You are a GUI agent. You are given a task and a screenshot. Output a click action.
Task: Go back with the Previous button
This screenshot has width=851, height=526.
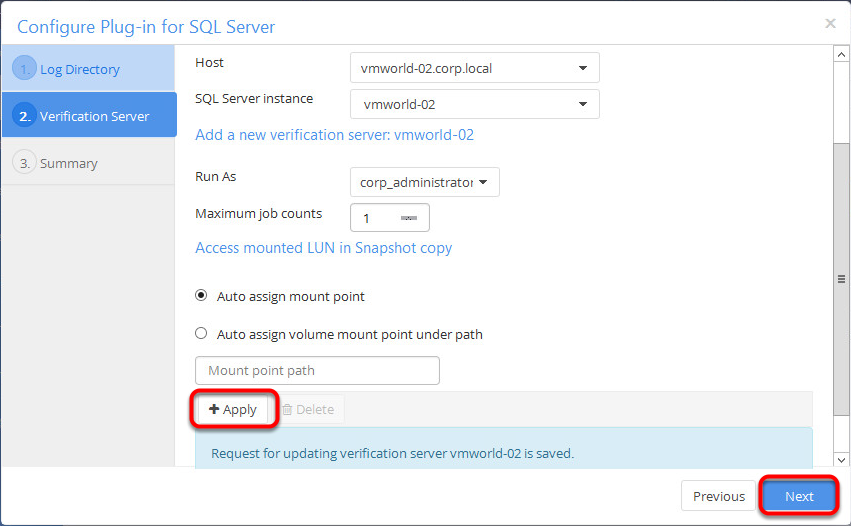(x=719, y=496)
